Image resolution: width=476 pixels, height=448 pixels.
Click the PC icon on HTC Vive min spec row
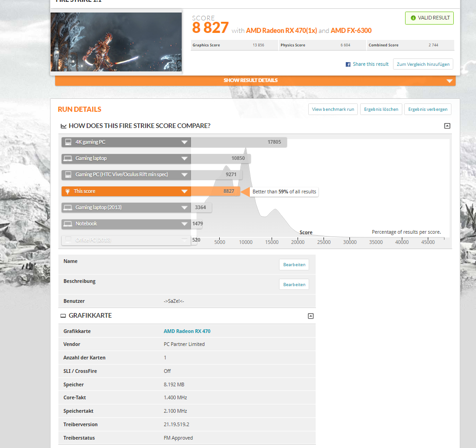(x=68, y=174)
